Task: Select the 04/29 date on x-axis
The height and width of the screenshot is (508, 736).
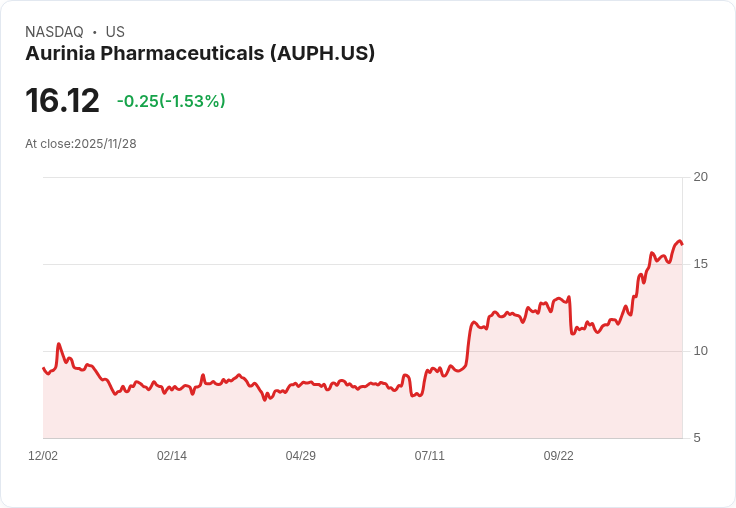Action: click(301, 456)
